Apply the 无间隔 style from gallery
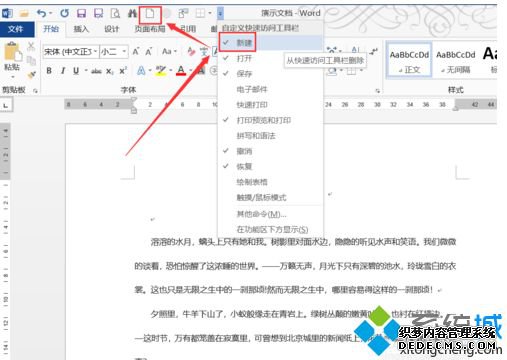Viewport: 507px width, 360px height. point(456,60)
